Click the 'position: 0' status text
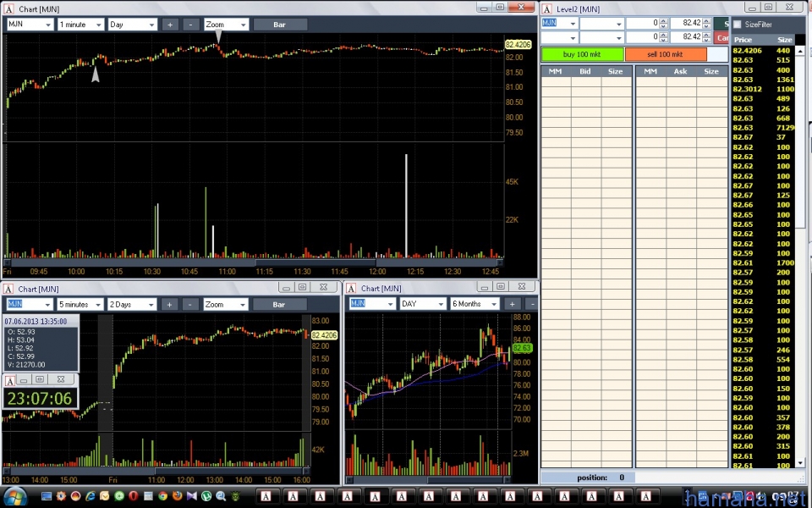The width and height of the screenshot is (812, 508). pyautogui.click(x=601, y=478)
